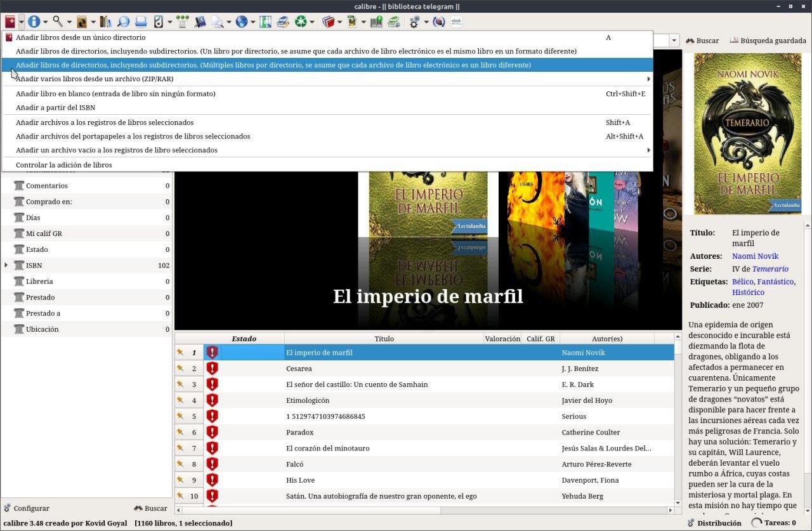Click the obok plugin toolbar icon
The image size is (812, 531).
pos(456,22)
